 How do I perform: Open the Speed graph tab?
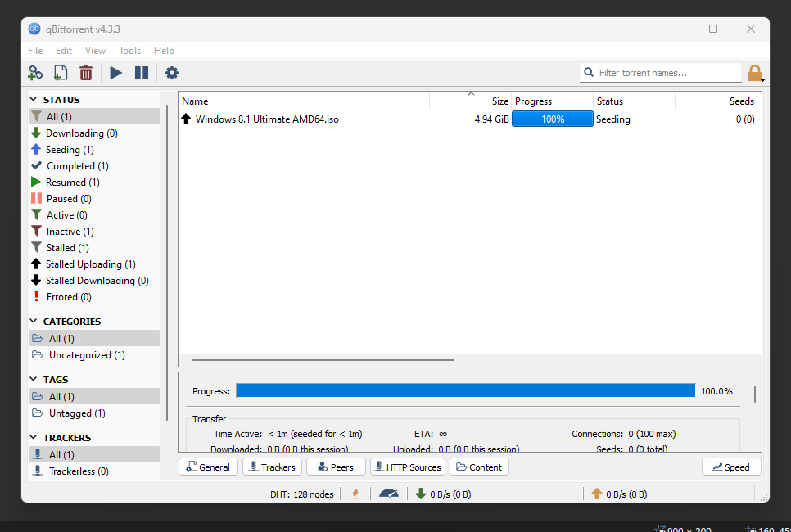pos(731,467)
